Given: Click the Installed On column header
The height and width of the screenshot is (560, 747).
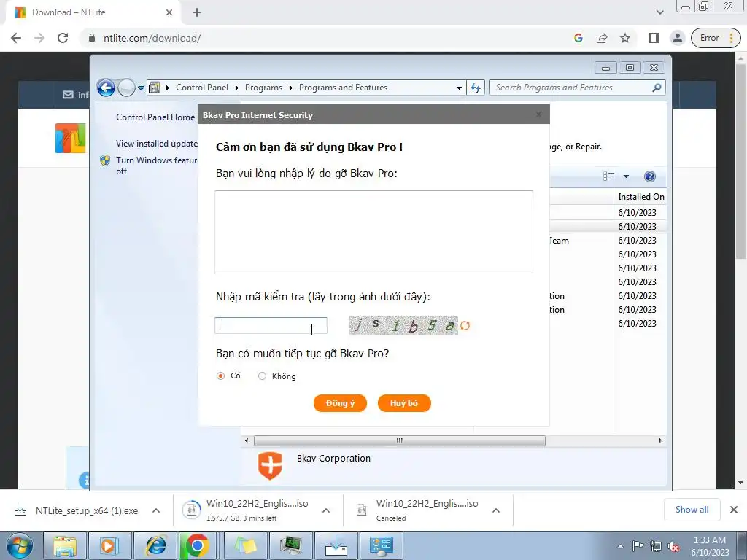Looking at the screenshot, I should 640,197.
